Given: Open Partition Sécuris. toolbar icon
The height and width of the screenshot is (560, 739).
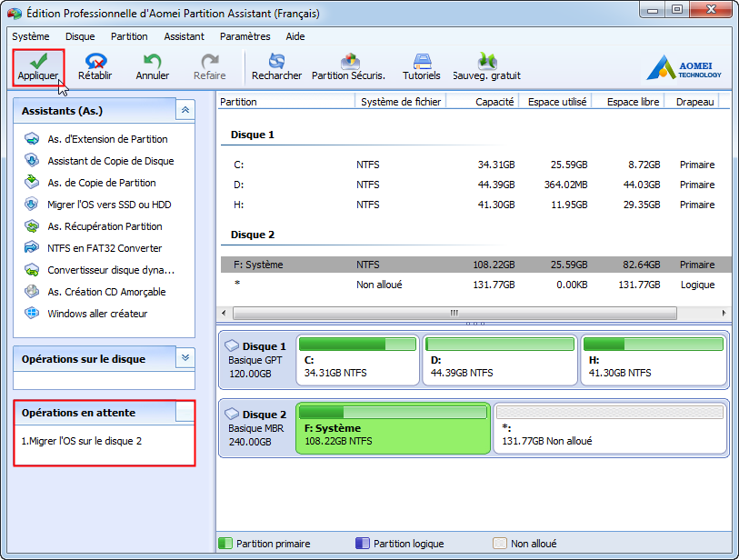Looking at the screenshot, I should (350, 61).
